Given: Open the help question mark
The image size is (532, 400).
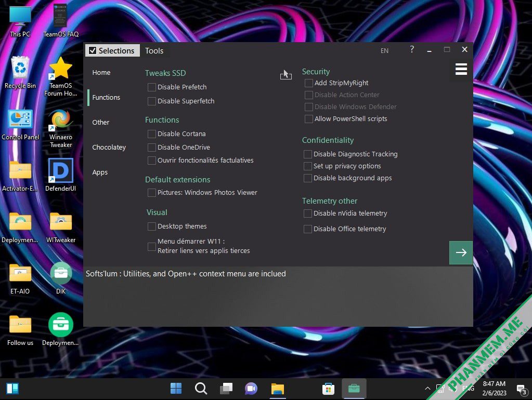Looking at the screenshot, I should (x=411, y=49).
